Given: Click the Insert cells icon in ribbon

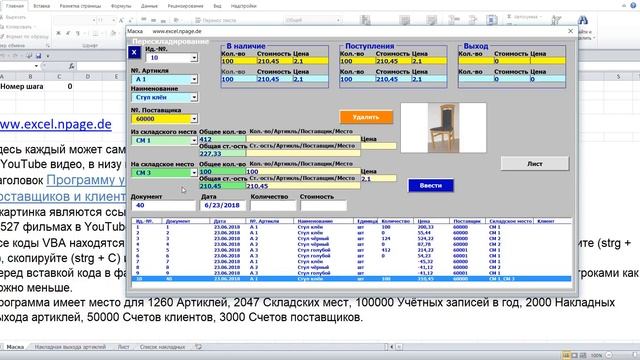Looking at the screenshot, I should pos(453,20).
